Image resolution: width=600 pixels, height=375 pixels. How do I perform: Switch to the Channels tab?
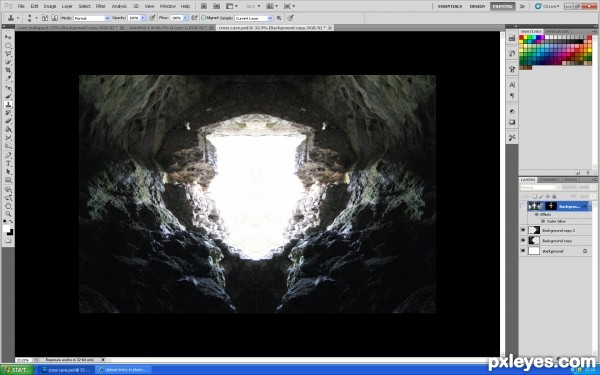(x=548, y=179)
